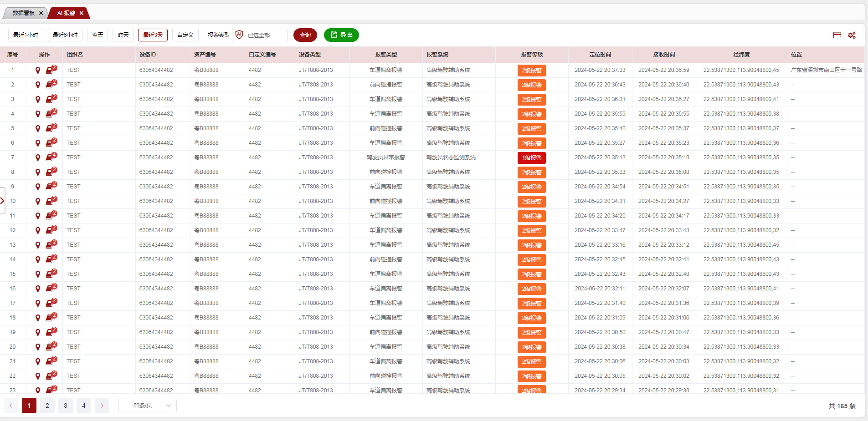The image size is (868, 421).
Task: Click the red 1级报警 level badge
Action: tap(531, 158)
